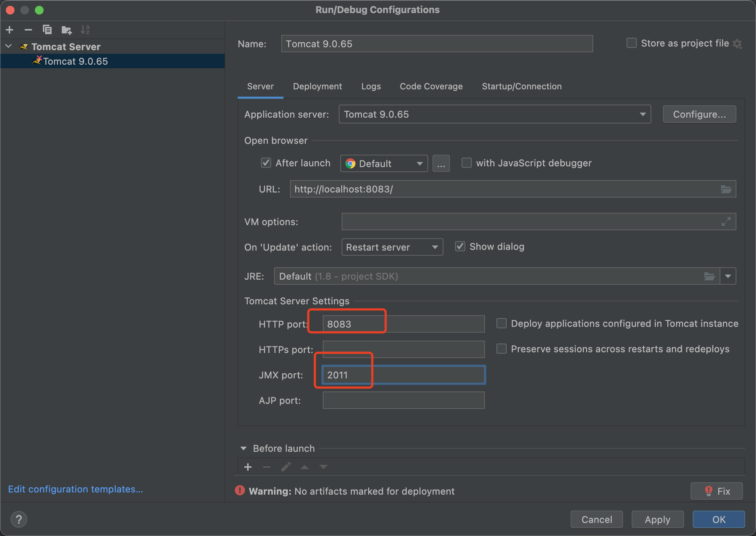
Task: Remove the selected configuration
Action: (28, 30)
